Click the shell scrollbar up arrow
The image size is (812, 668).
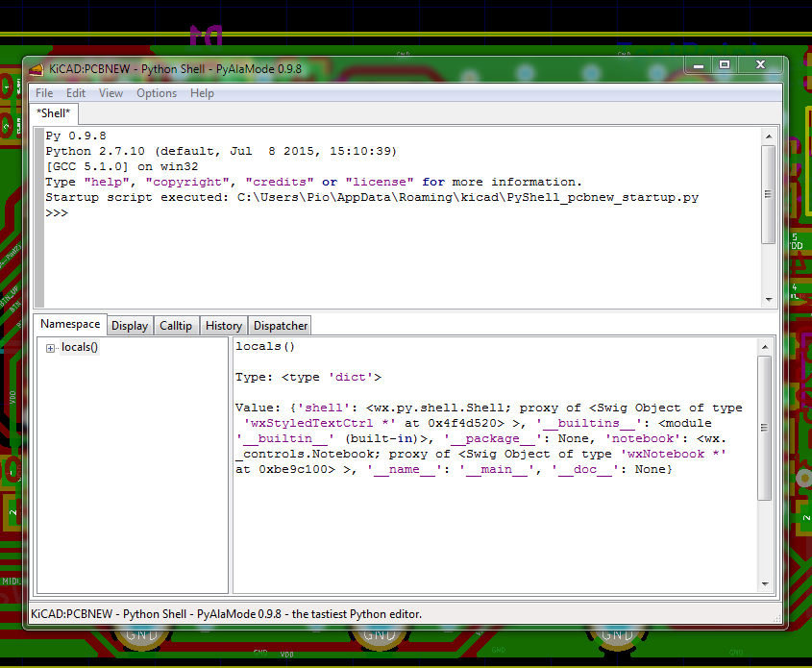point(769,136)
